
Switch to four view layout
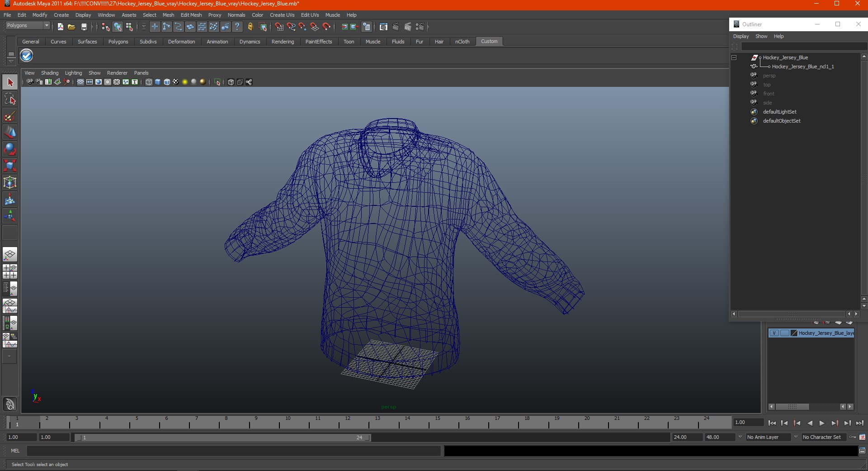10,271
